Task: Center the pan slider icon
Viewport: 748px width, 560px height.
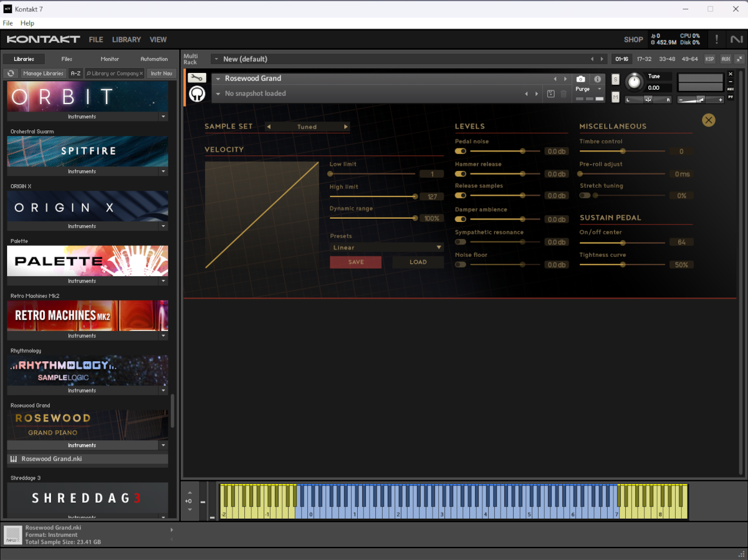Action: pyautogui.click(x=648, y=99)
